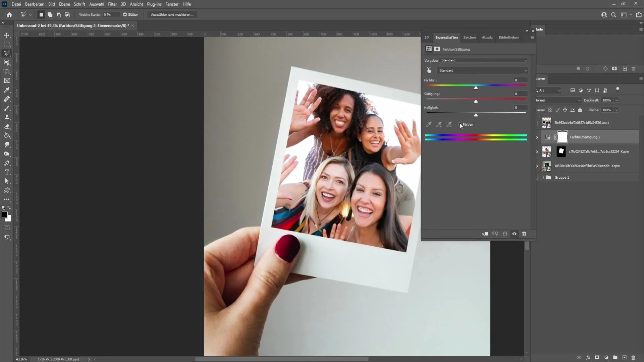
Task: Switch to the Absatz tab
Action: [x=487, y=38]
